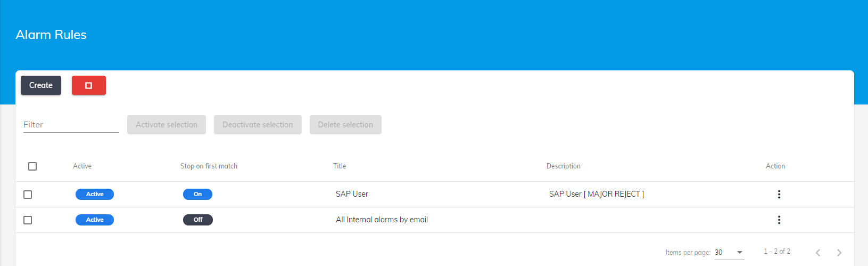This screenshot has width=868, height=266.
Task: Check the All Internal alarms by email row
Action: tap(28, 220)
